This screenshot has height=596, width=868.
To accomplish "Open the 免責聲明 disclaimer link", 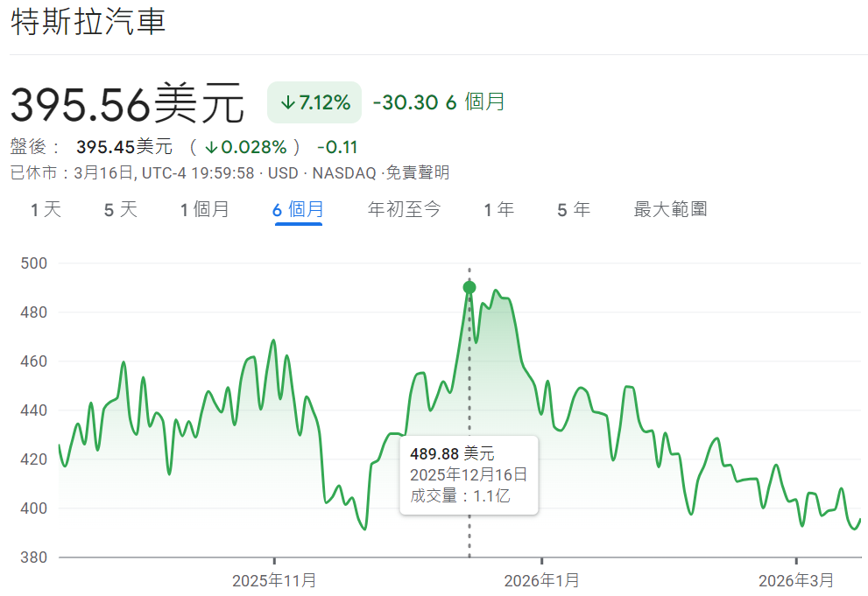I will [x=418, y=172].
